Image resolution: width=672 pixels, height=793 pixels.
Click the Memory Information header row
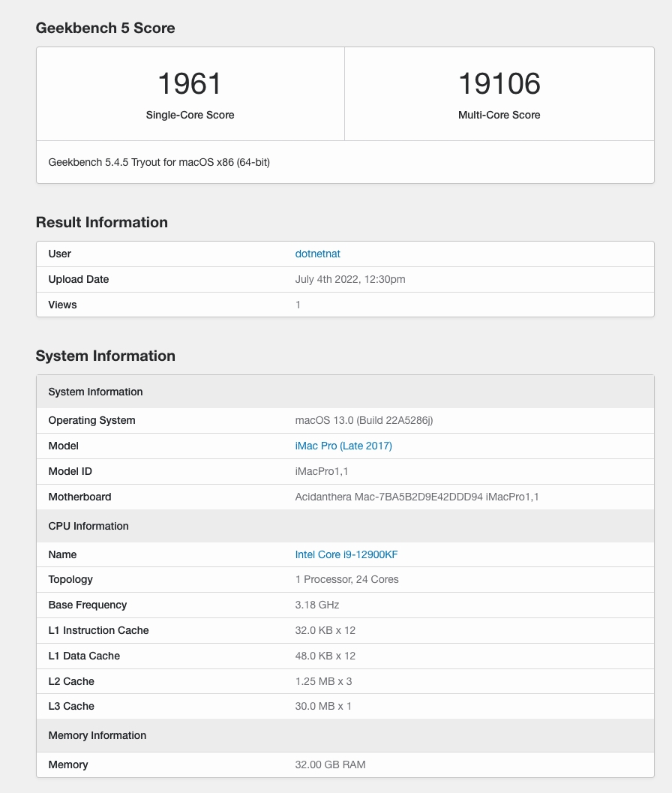[x=345, y=735]
